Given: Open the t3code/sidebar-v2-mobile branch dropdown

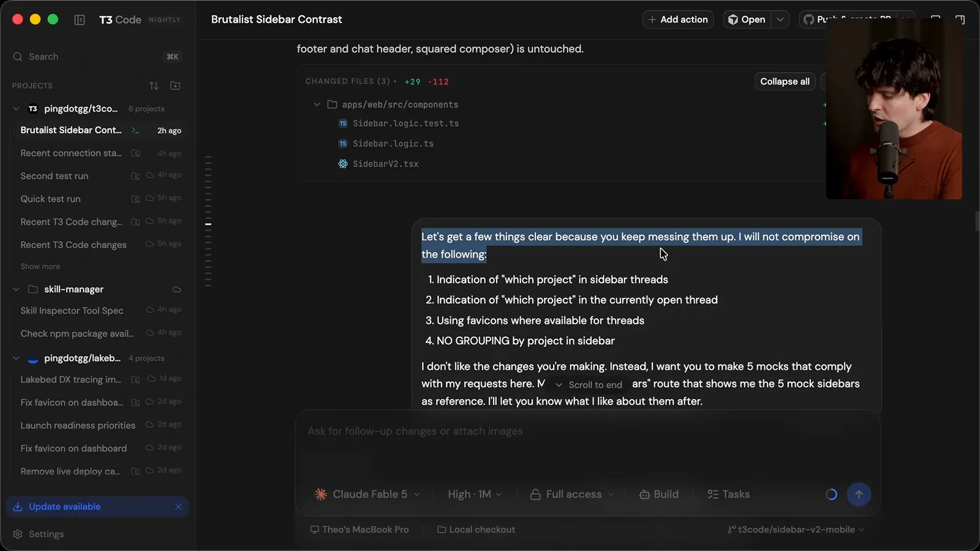Looking at the screenshot, I should click(796, 530).
